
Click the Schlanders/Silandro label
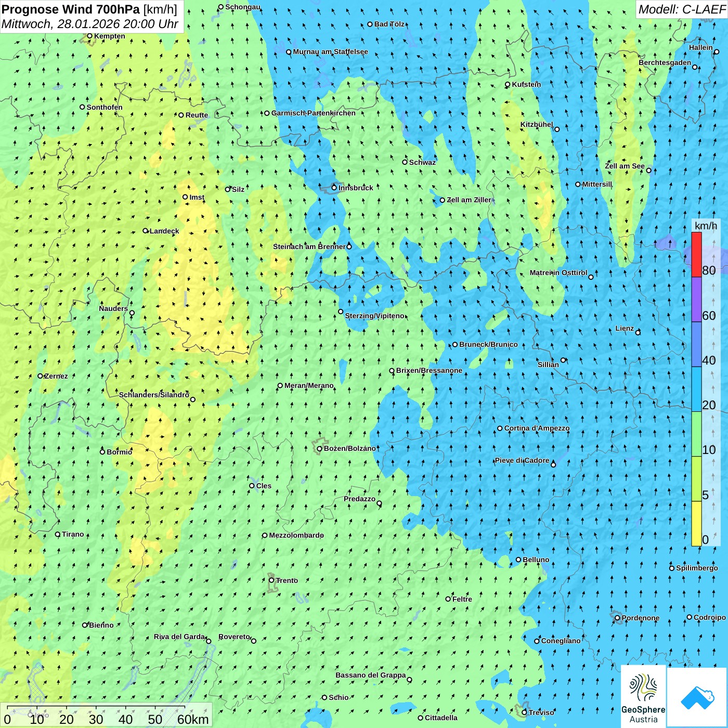click(x=154, y=395)
